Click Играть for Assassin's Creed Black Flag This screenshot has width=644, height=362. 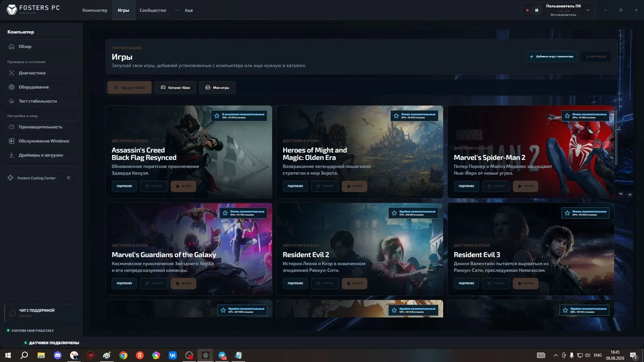[183, 186]
